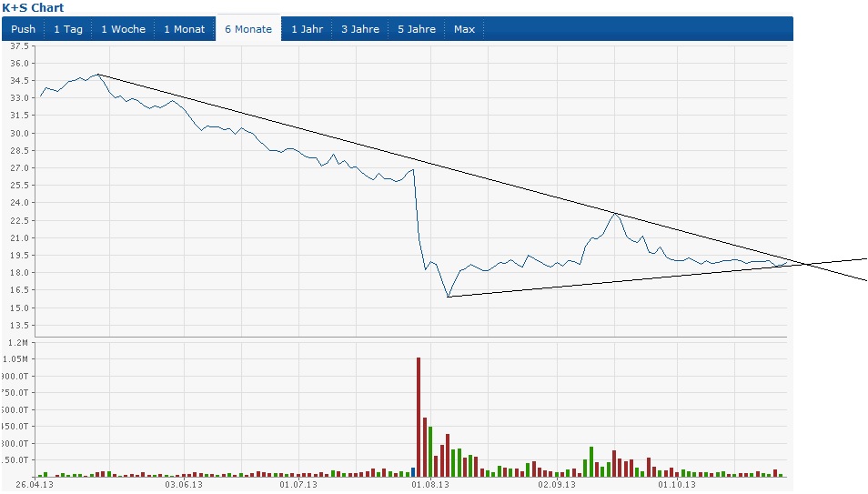This screenshot has height=494, width=868.
Task: Click the 18.0 price axis label
Action: click(19, 273)
